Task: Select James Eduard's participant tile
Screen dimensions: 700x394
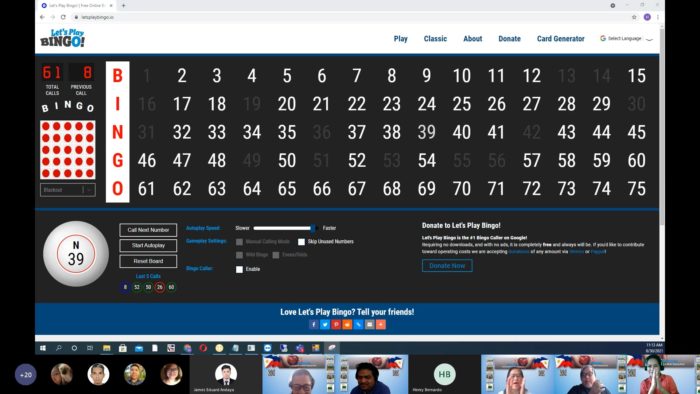Action: [225, 374]
